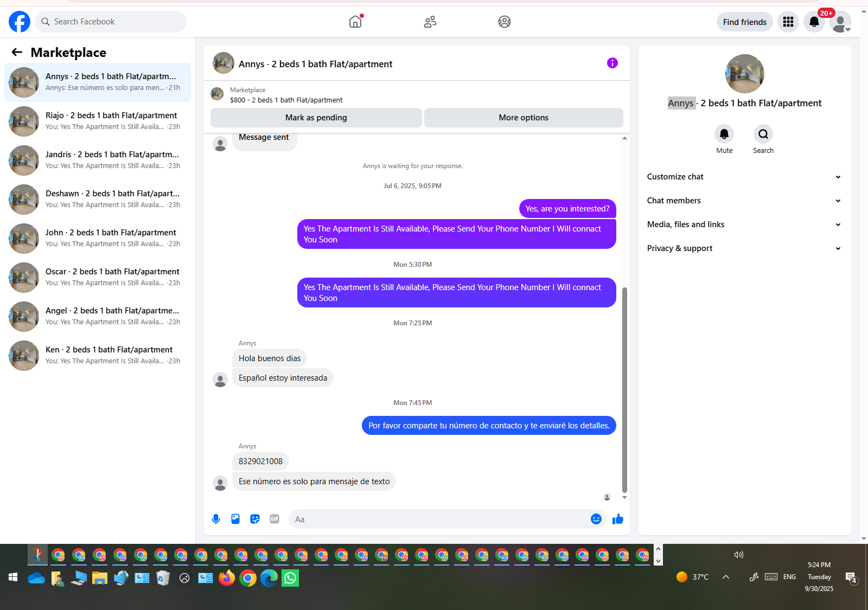This screenshot has height=610, width=868.
Task: Click the microphone voice clip icon
Action: point(216,519)
